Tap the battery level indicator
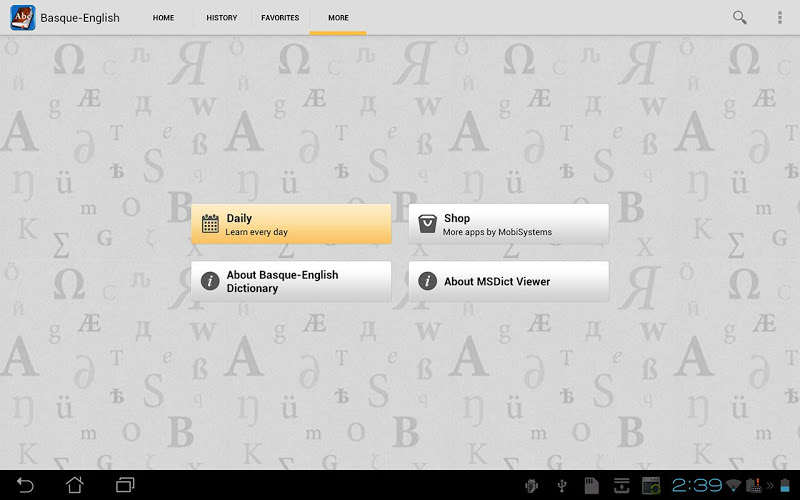800x500 pixels. (785, 486)
